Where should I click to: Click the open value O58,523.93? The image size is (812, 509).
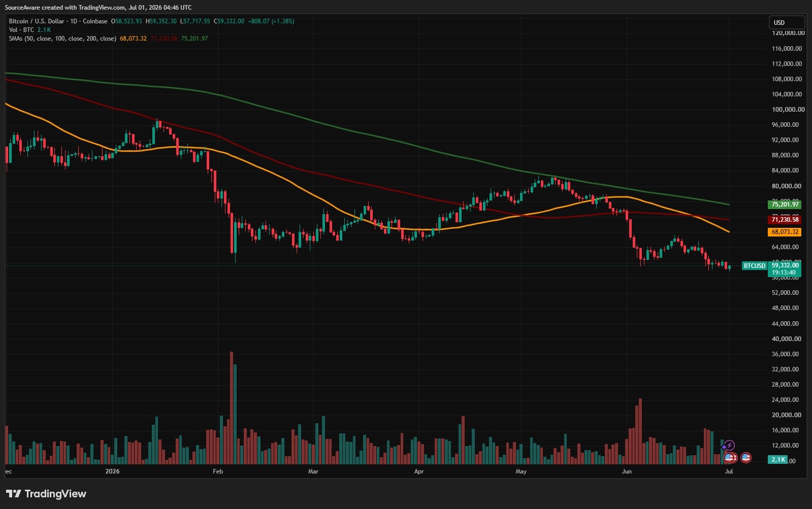[126, 21]
